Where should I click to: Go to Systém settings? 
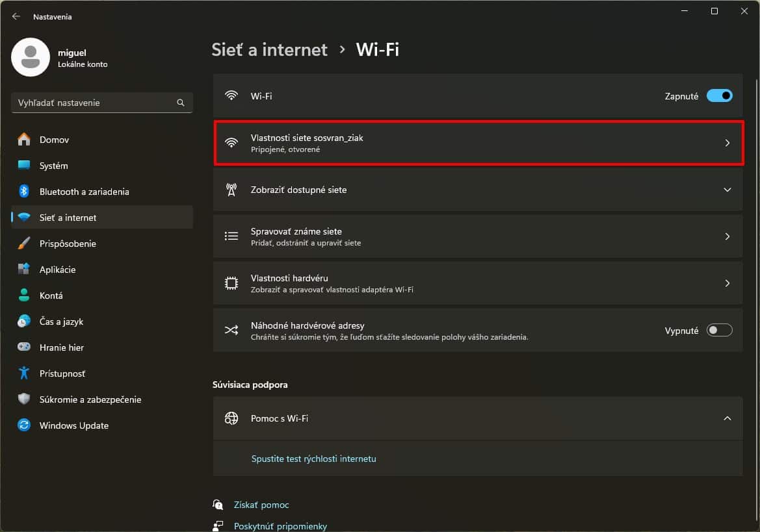[x=102, y=166]
